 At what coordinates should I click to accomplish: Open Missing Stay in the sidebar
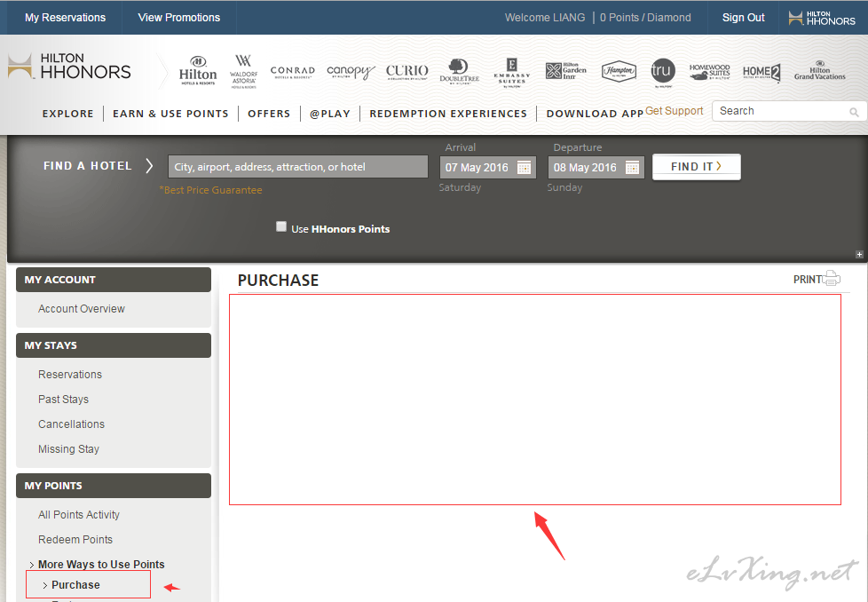(x=68, y=449)
